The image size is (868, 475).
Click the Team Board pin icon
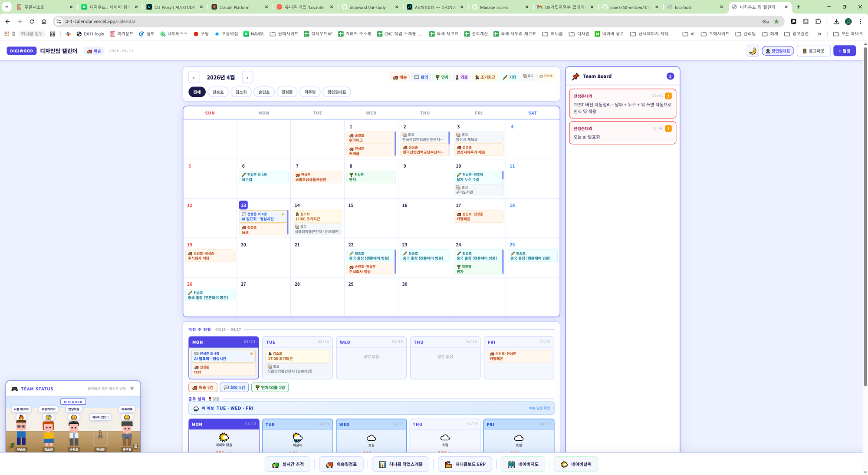tap(575, 76)
